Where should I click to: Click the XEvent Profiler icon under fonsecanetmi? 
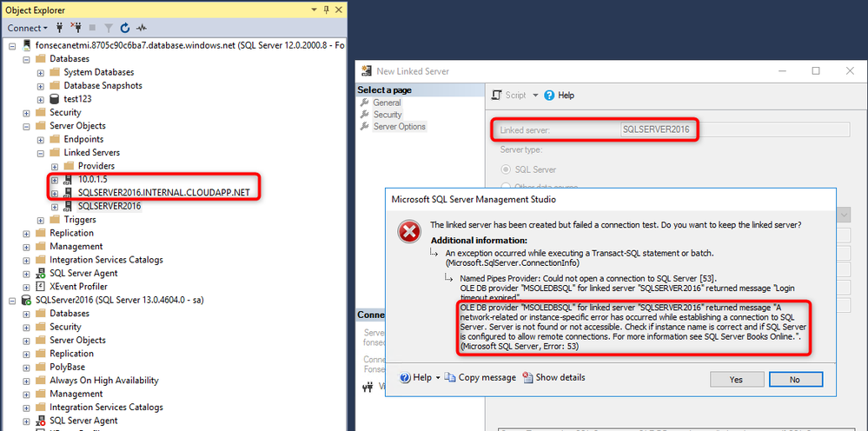41,287
